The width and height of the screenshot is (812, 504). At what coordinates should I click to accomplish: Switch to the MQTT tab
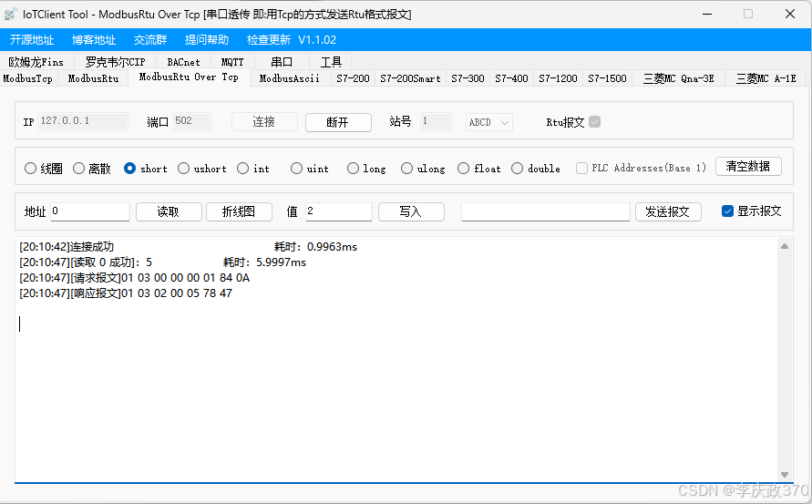click(x=232, y=62)
